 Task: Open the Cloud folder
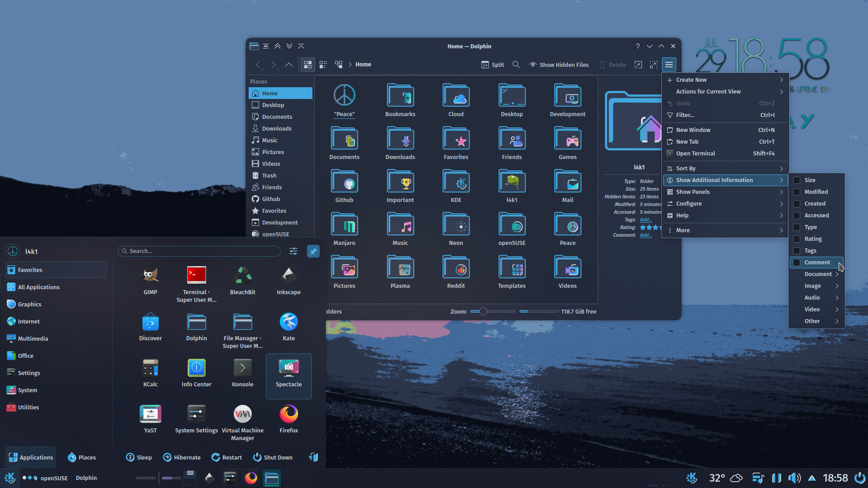tap(456, 100)
